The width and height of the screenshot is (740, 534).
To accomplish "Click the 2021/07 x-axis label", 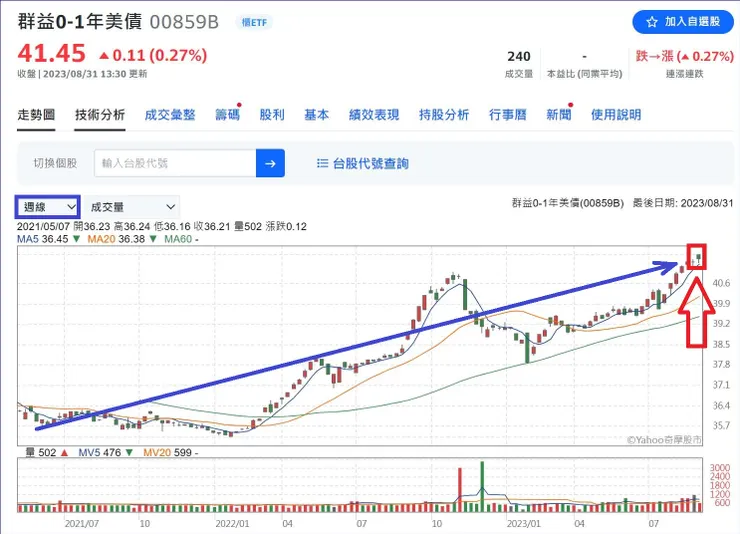I will pos(82,524).
